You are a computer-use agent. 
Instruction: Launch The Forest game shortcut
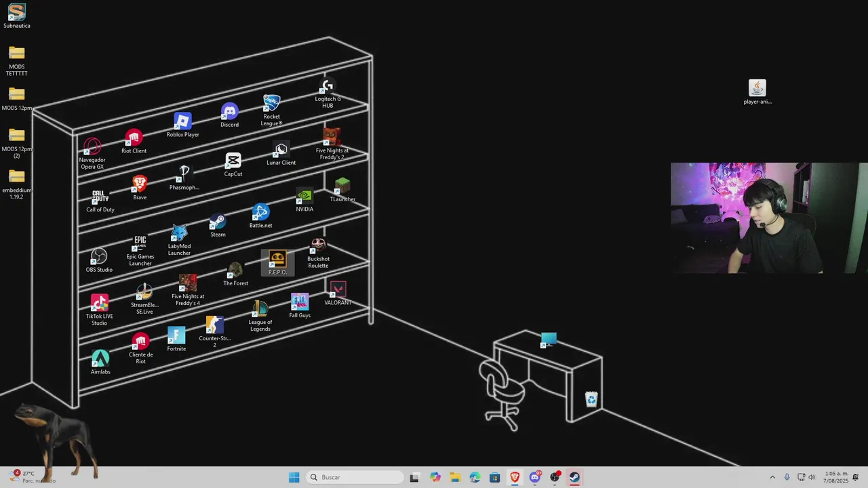point(235,274)
